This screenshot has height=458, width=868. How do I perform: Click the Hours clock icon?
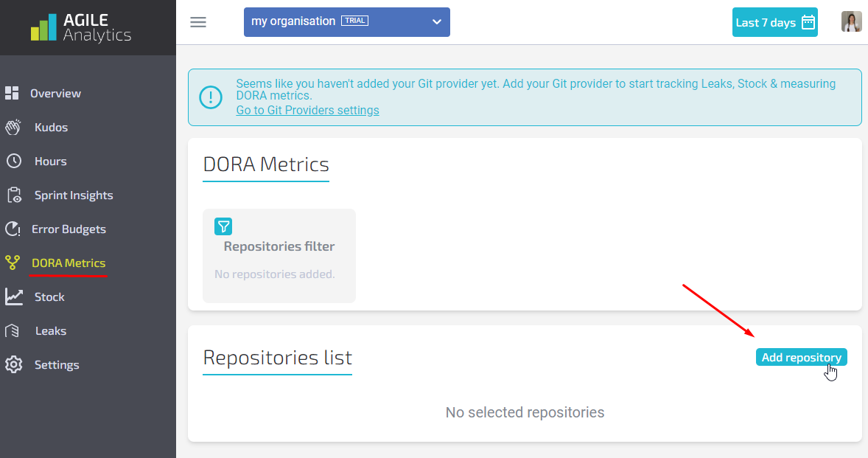click(13, 162)
